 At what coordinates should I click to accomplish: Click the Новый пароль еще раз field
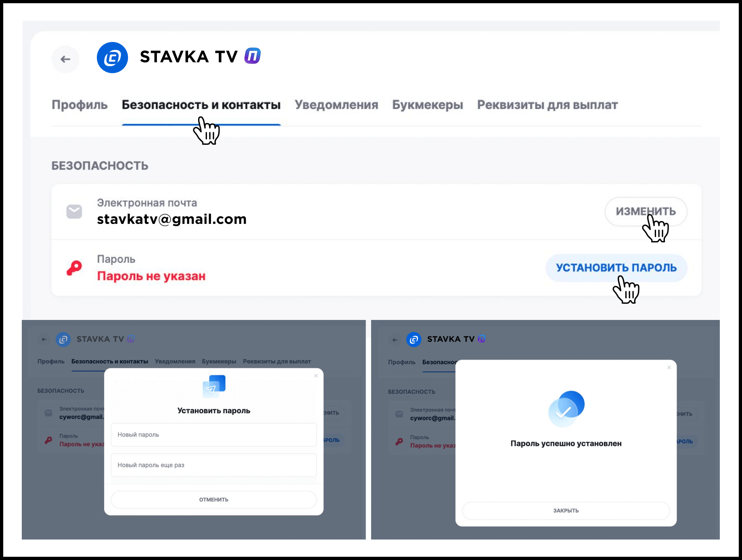tap(214, 465)
